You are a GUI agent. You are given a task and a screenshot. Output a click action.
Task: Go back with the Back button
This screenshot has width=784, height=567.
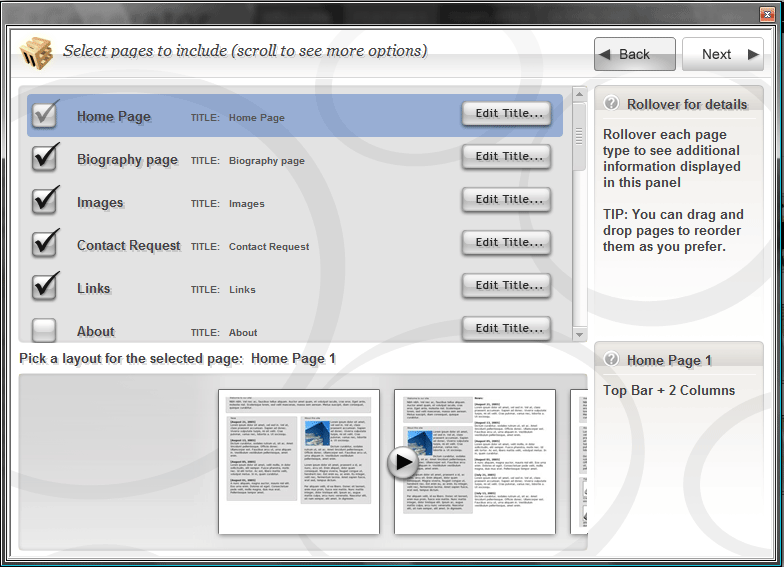(x=634, y=54)
